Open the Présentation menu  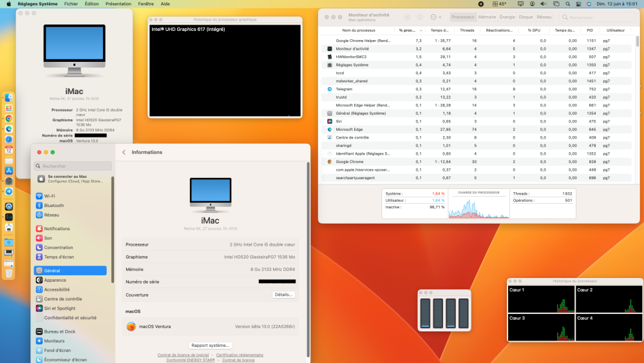(118, 4)
